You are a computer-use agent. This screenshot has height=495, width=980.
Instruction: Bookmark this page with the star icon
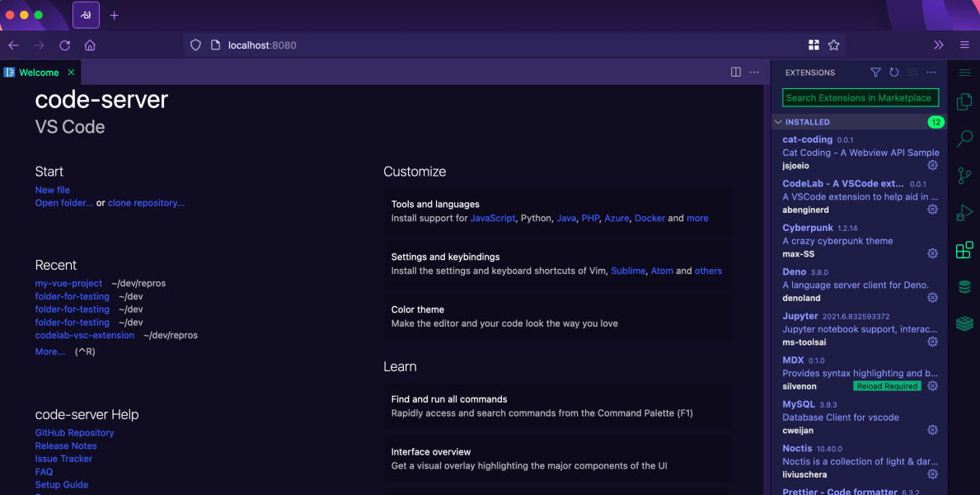click(x=833, y=45)
